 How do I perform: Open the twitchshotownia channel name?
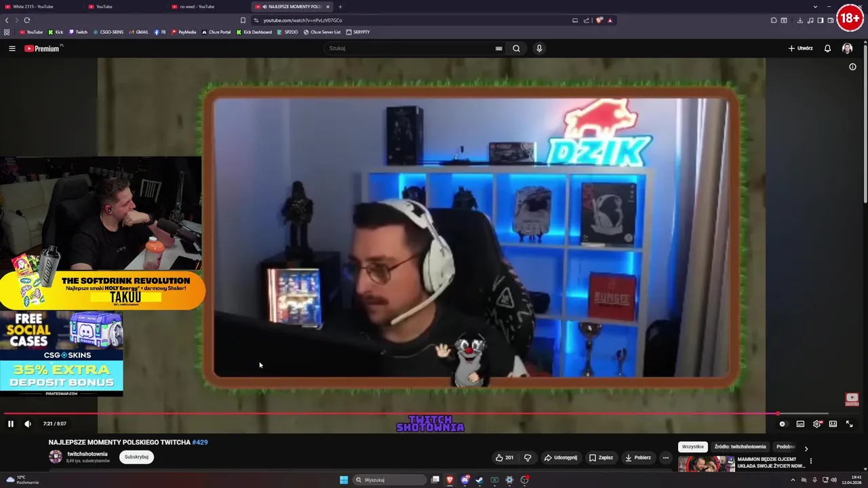[87, 454]
